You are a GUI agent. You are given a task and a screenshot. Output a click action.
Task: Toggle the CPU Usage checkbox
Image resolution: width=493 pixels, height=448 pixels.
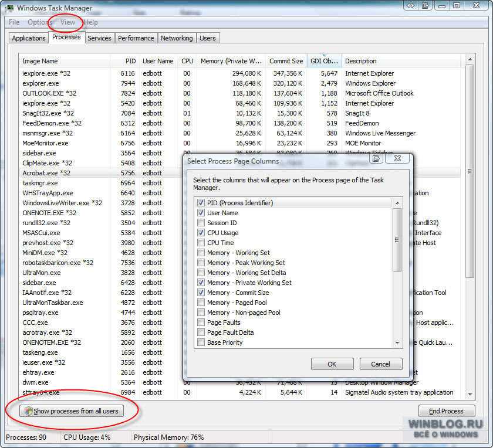click(x=201, y=233)
